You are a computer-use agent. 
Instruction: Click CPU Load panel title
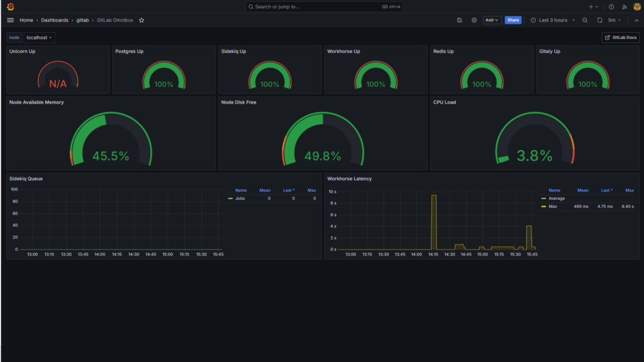(x=445, y=102)
